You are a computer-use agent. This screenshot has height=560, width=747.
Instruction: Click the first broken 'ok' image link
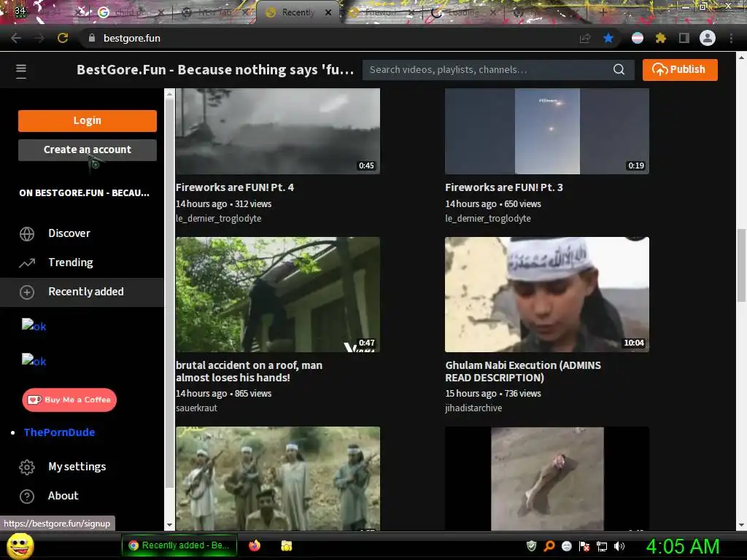(x=34, y=325)
